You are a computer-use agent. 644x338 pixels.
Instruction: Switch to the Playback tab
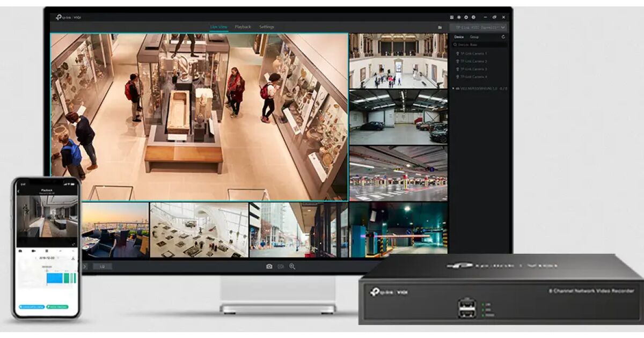243,27
